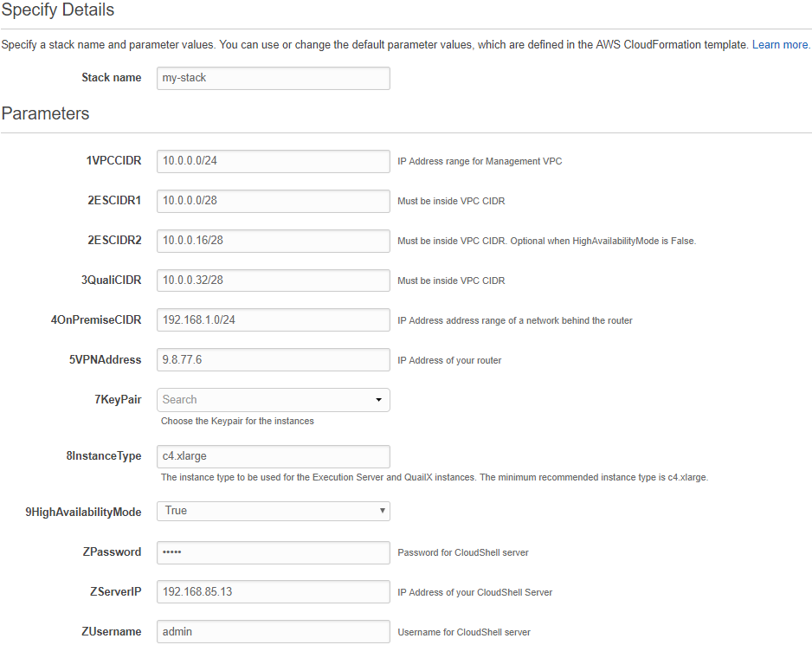The width and height of the screenshot is (812, 645).
Task: Select the 1VPCCIDR text field
Action: 274,161
